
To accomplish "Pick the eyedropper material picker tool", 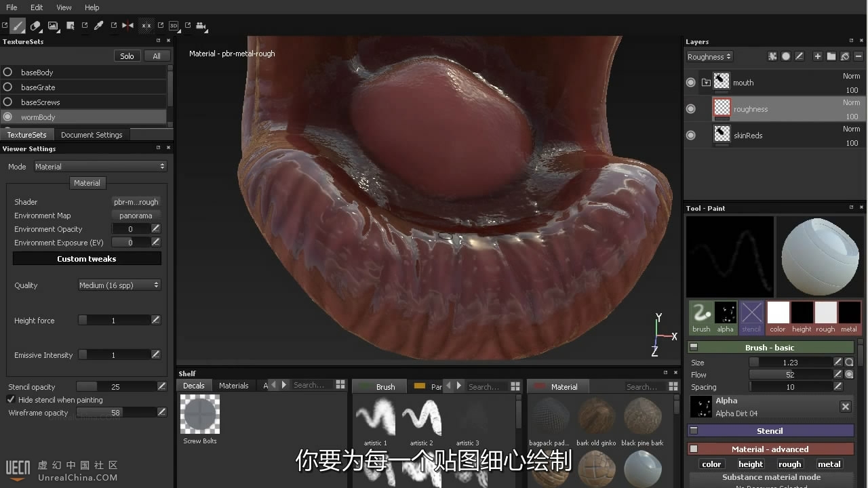I will tap(98, 26).
